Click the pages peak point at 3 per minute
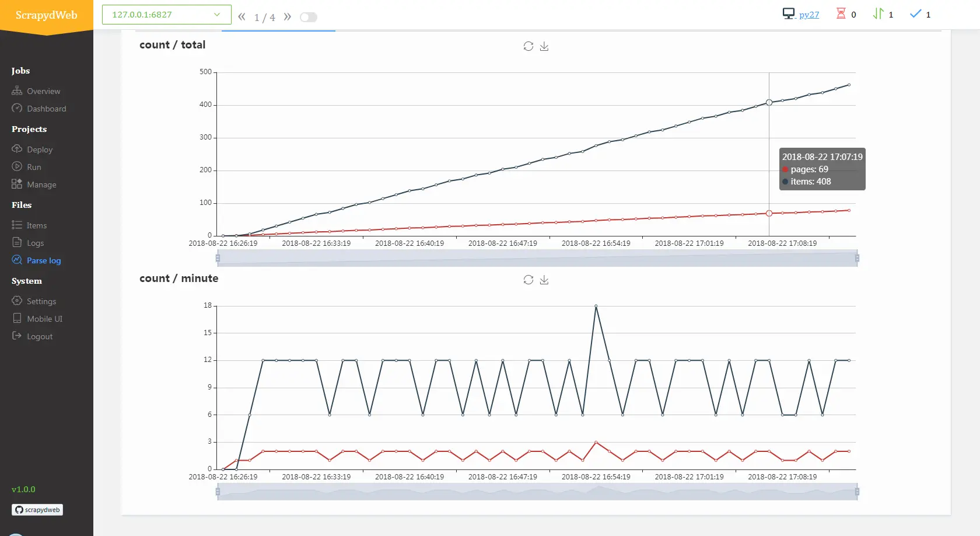Image resolution: width=980 pixels, height=536 pixels. (596, 442)
